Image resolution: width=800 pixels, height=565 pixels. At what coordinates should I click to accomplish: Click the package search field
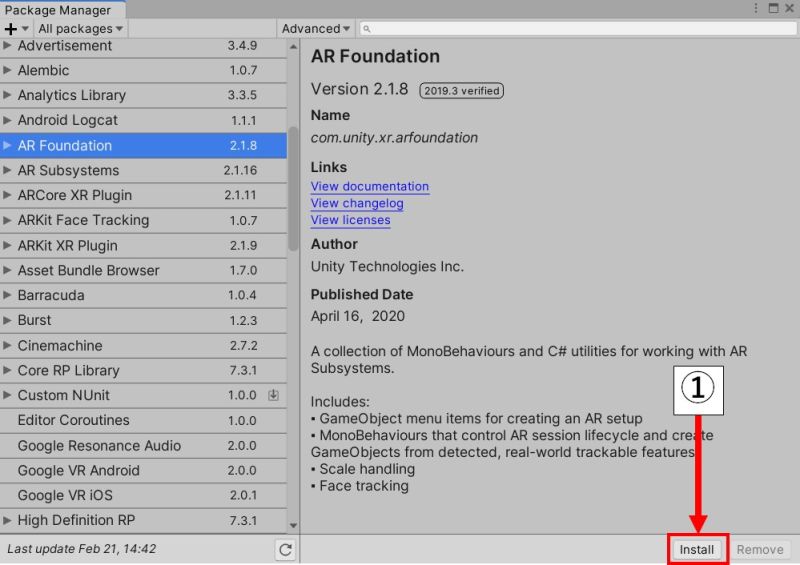pyautogui.click(x=580, y=29)
